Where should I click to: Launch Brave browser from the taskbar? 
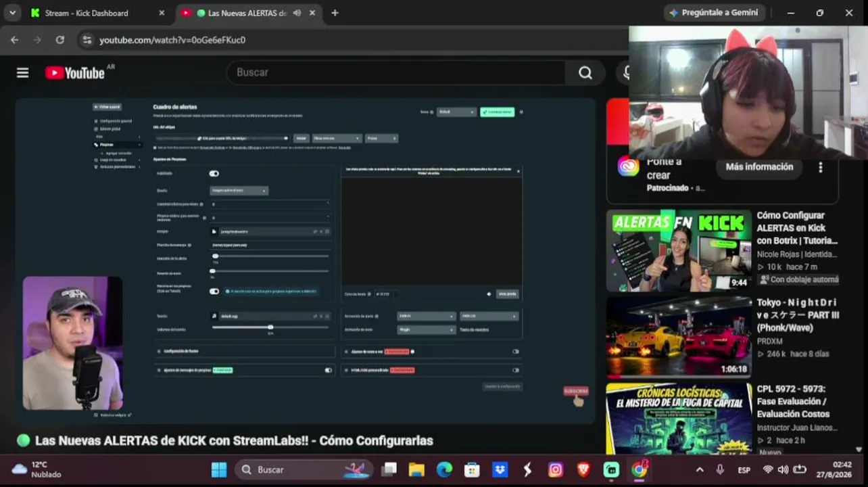[x=583, y=469]
